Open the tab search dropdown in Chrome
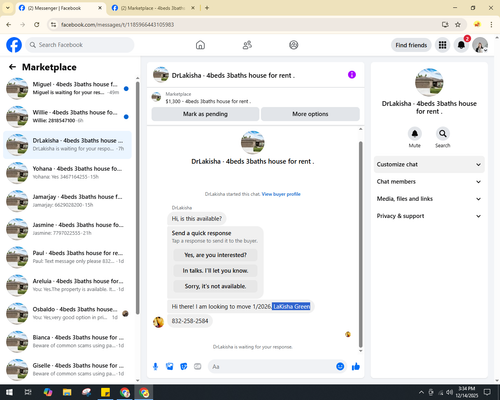The image size is (500, 400). [x=8, y=8]
